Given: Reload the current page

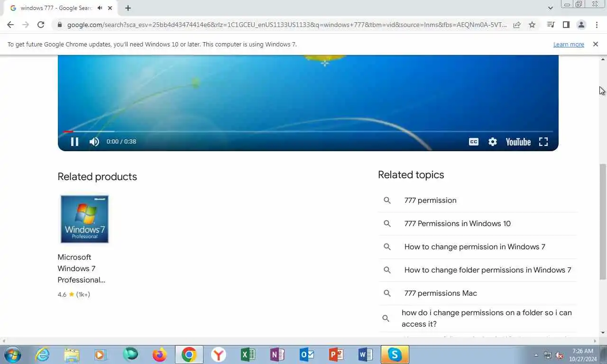Looking at the screenshot, I should point(41,25).
